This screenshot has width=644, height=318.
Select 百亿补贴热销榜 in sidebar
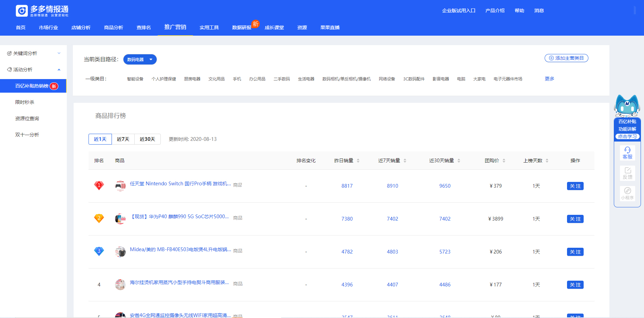click(33, 86)
